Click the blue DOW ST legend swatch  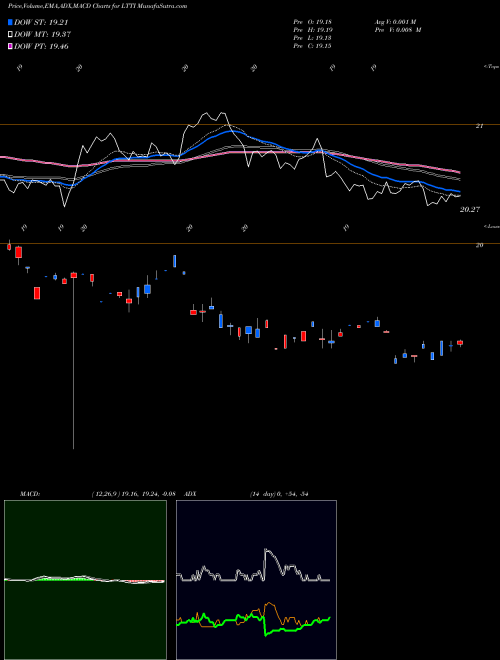pyautogui.click(x=10, y=22)
